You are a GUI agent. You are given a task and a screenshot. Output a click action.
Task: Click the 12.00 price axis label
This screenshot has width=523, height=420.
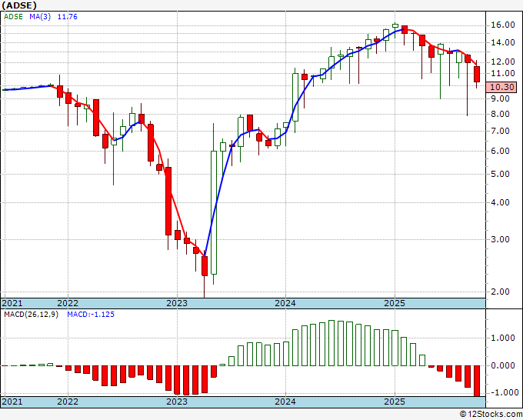(503, 62)
